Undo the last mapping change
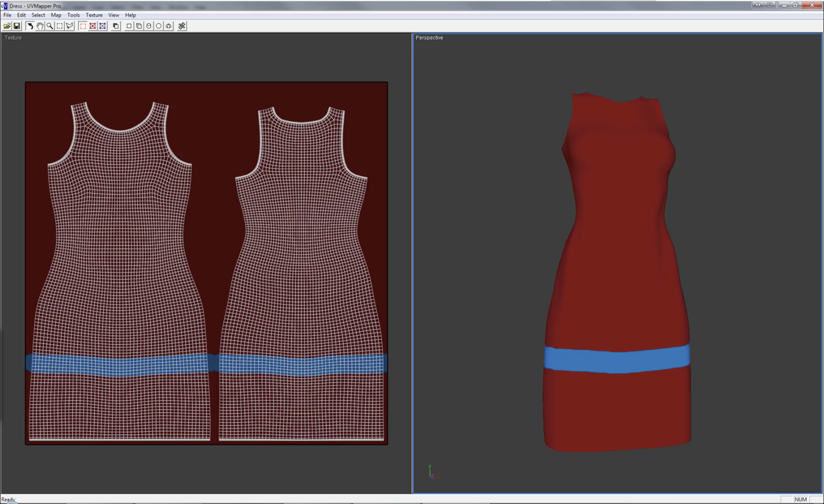The width and height of the screenshot is (824, 504). pyautogui.click(x=30, y=26)
